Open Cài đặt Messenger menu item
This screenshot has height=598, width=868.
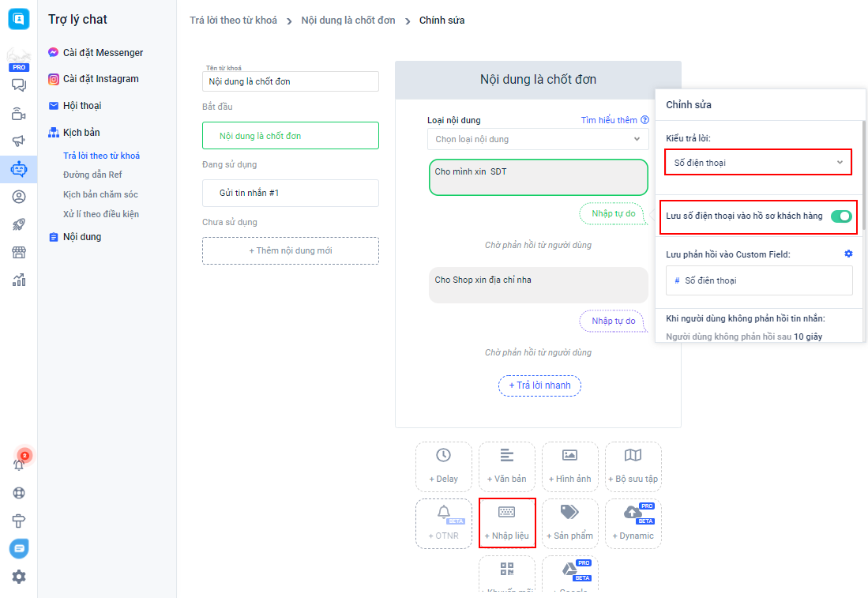pyautogui.click(x=103, y=53)
